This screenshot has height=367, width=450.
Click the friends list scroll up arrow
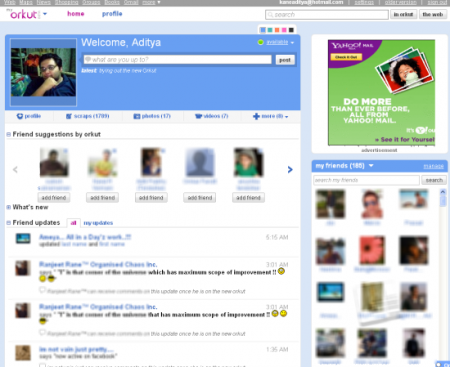443,192
